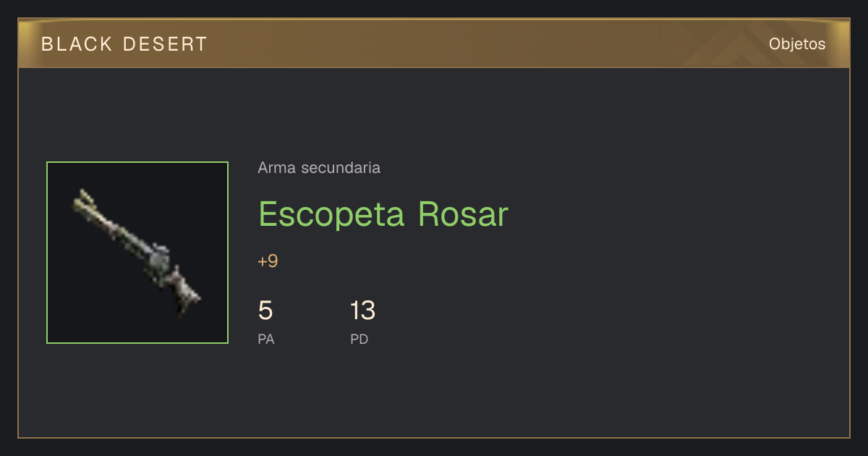Image resolution: width=868 pixels, height=456 pixels.
Task: Open the Objetos link in the header
Action: (x=797, y=44)
